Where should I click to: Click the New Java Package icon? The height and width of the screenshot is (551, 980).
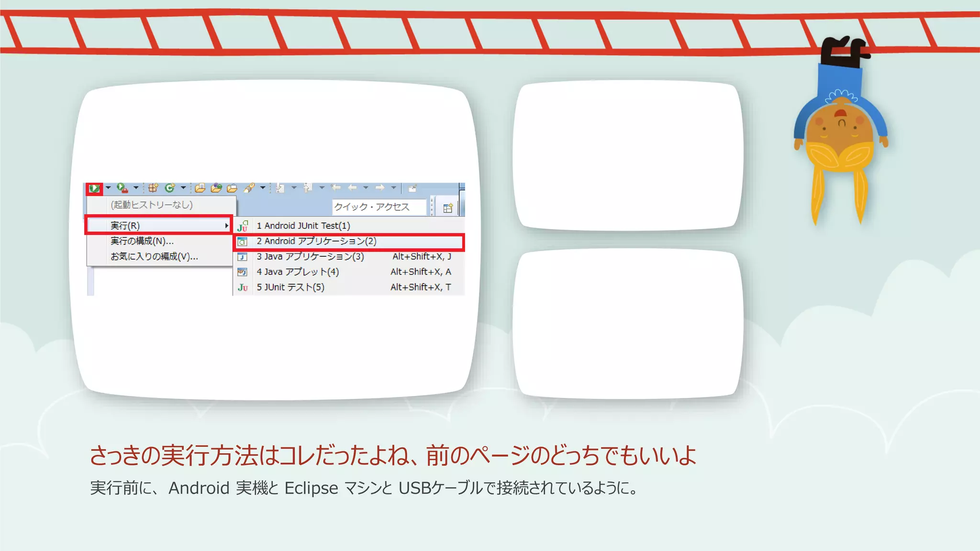[153, 188]
